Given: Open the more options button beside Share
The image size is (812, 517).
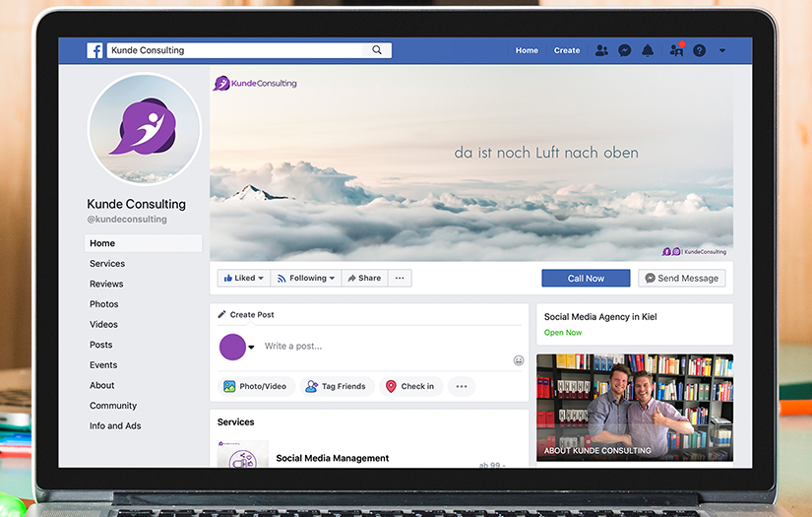Looking at the screenshot, I should [x=400, y=278].
